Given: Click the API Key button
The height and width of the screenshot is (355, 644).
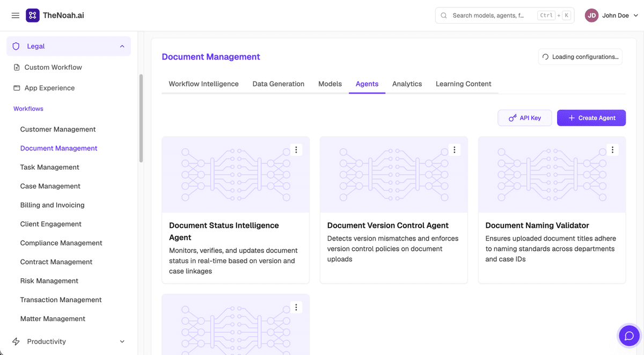Looking at the screenshot, I should pos(524,118).
